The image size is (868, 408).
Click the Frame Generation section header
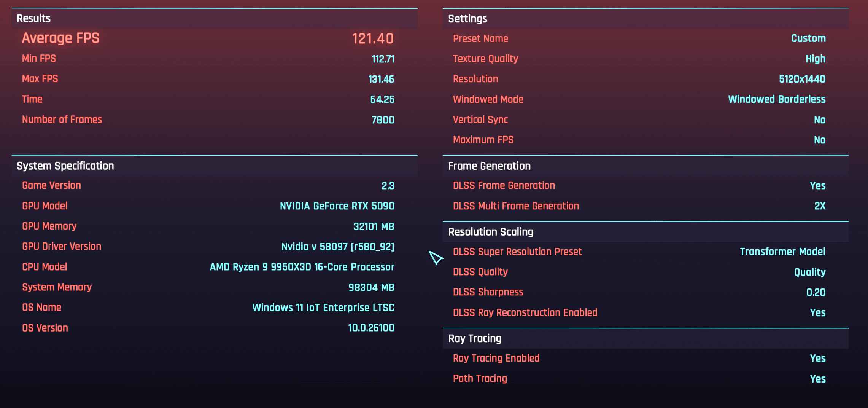click(x=489, y=166)
